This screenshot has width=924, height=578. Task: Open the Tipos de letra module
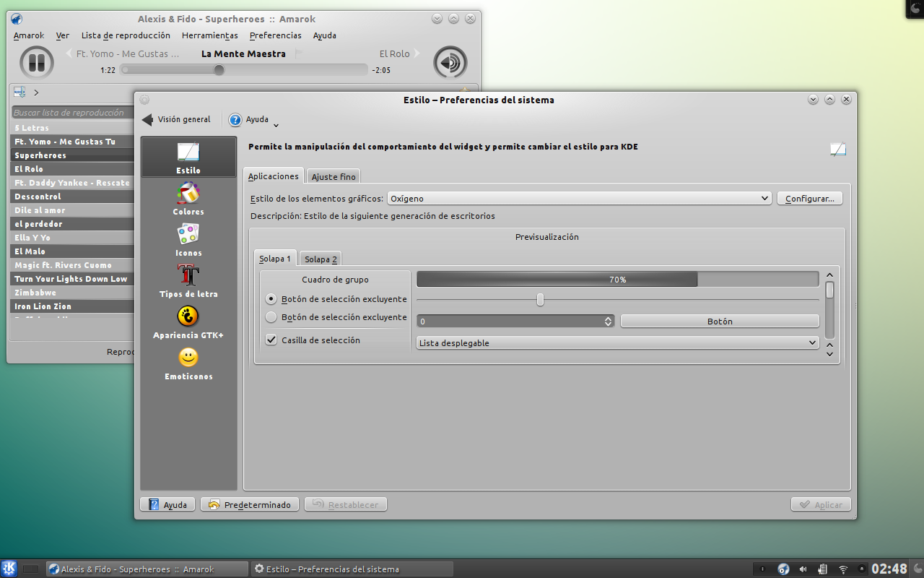point(188,281)
